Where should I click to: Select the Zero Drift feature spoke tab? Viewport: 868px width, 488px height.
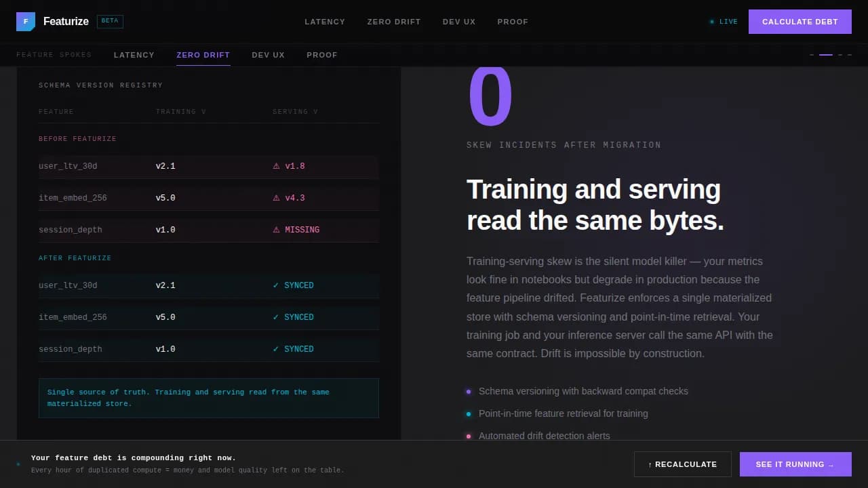[203, 55]
